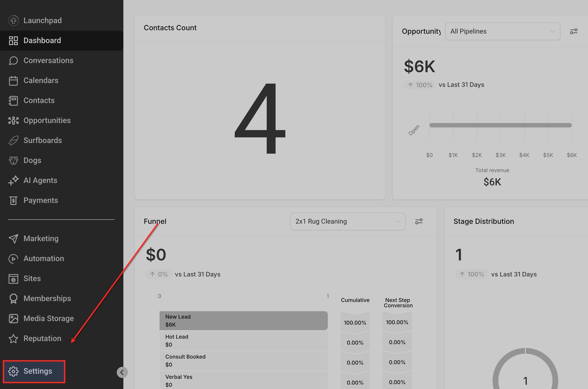Open the Automation section
588x389 pixels.
[x=44, y=258]
